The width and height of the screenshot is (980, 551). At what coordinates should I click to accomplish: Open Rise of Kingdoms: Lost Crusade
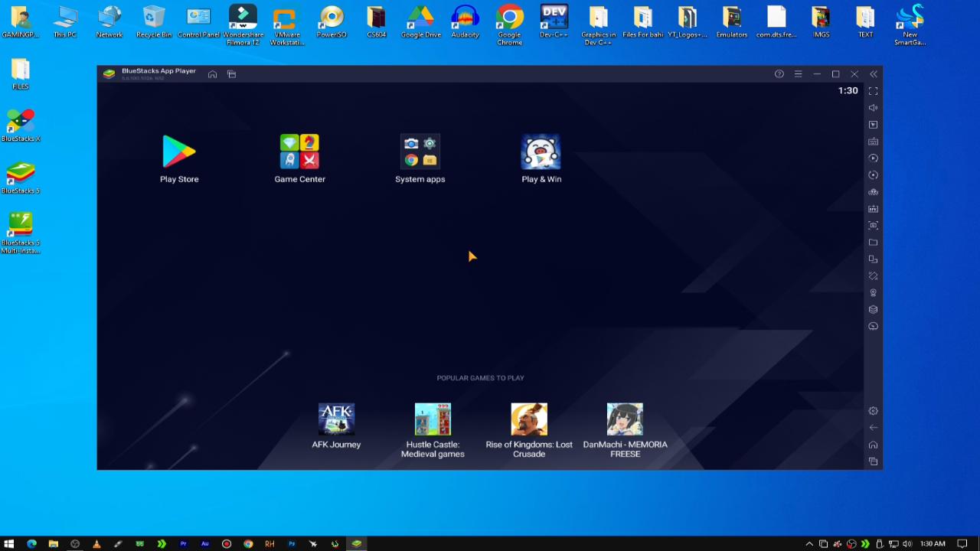click(529, 430)
